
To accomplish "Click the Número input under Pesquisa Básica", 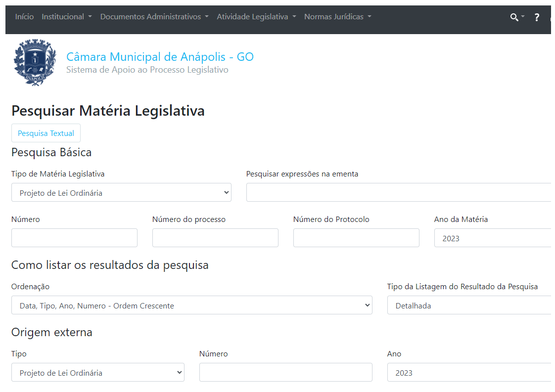I will pos(74,238).
